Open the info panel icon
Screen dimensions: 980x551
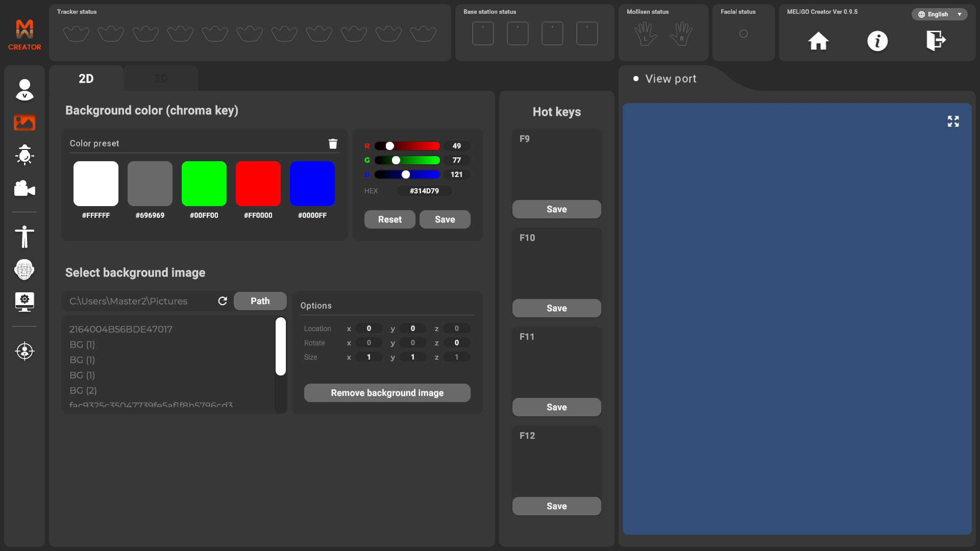coord(877,41)
